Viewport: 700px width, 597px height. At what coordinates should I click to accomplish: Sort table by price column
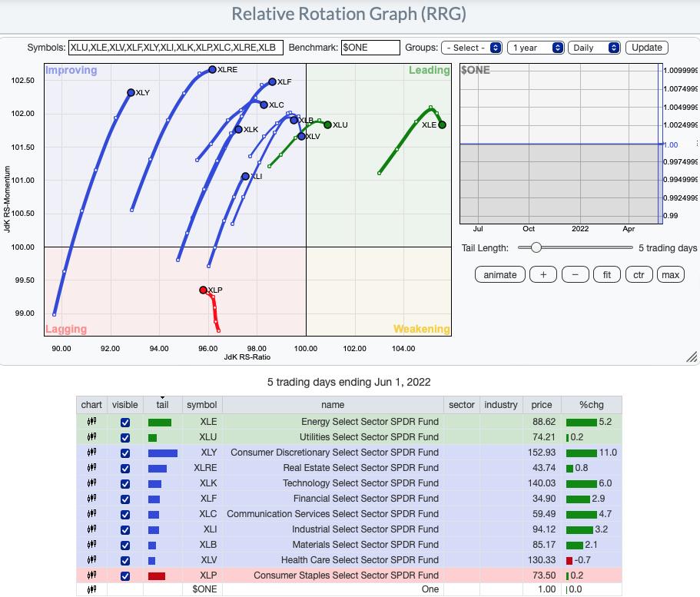pyautogui.click(x=542, y=405)
